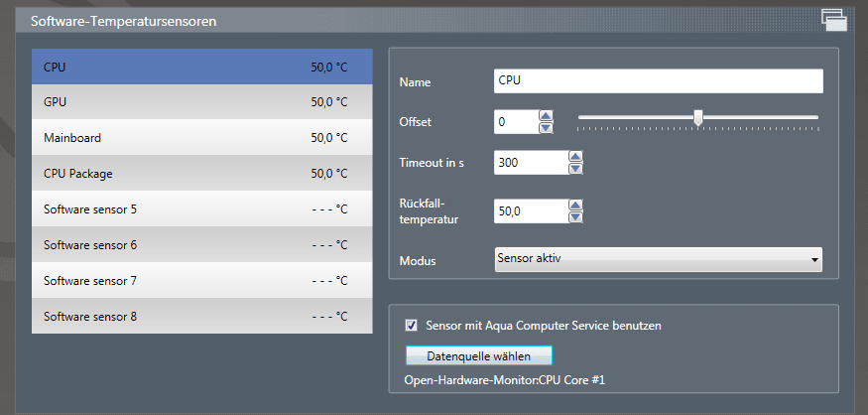The height and width of the screenshot is (415, 868).
Task: Toggle Sensor mit Aqua Computer Service benutzen
Action: pyautogui.click(x=412, y=325)
